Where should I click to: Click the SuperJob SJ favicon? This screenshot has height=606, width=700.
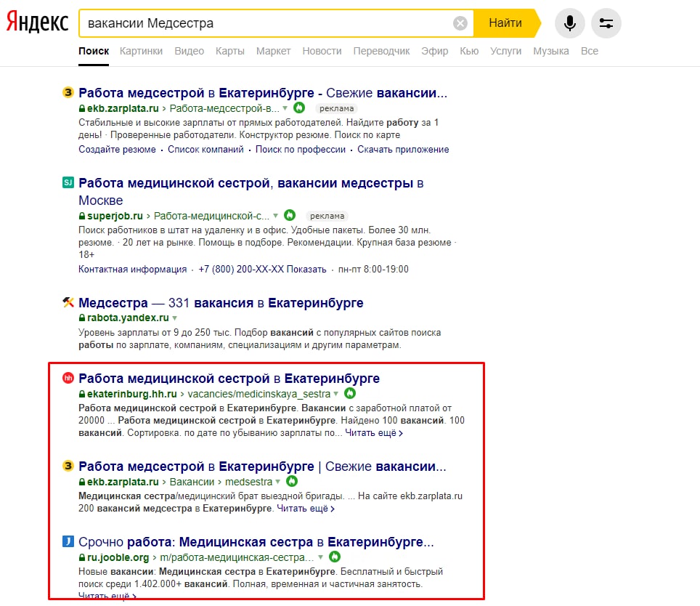click(68, 182)
